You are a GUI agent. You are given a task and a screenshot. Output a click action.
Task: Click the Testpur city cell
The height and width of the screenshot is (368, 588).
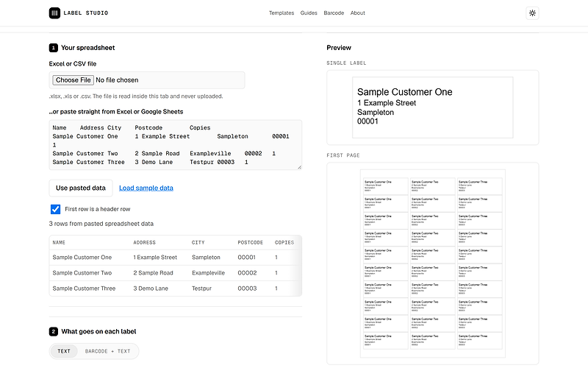201,289
